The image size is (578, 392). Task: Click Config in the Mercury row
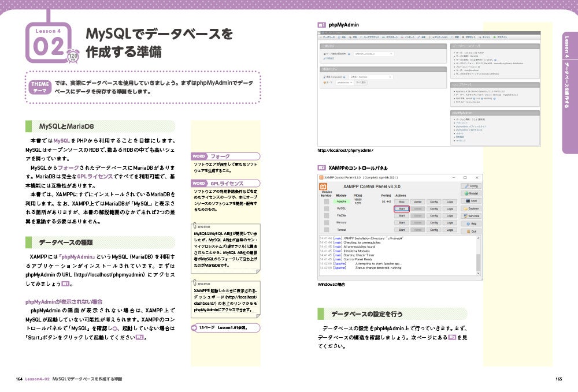pyautogui.click(x=434, y=223)
